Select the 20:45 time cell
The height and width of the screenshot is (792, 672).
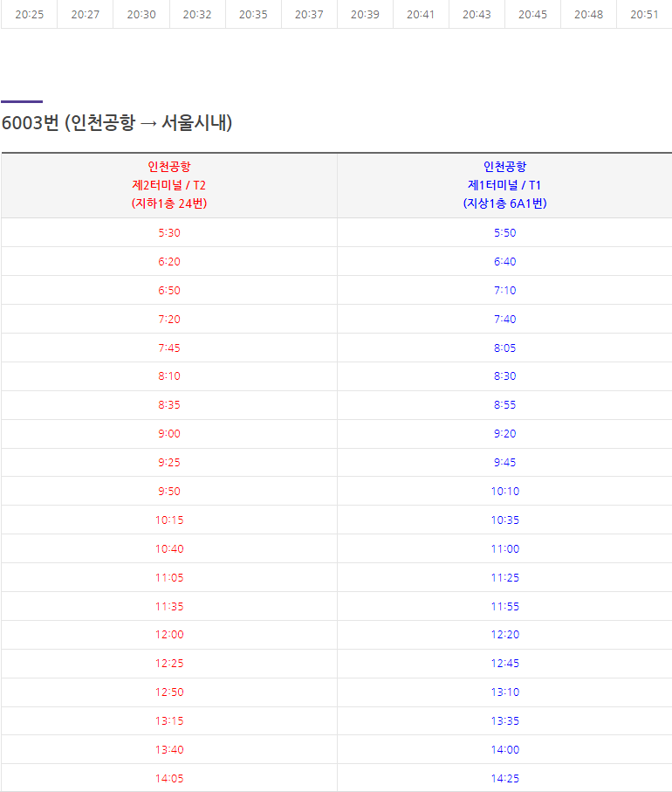point(532,14)
